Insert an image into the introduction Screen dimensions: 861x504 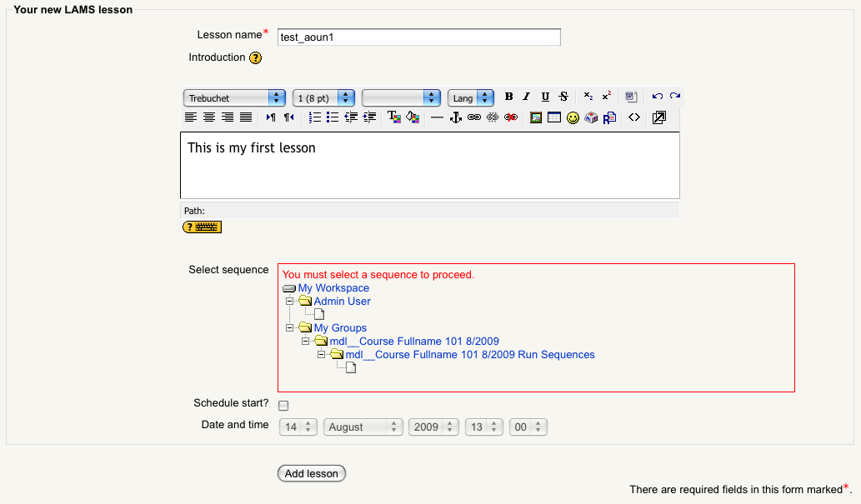point(536,118)
